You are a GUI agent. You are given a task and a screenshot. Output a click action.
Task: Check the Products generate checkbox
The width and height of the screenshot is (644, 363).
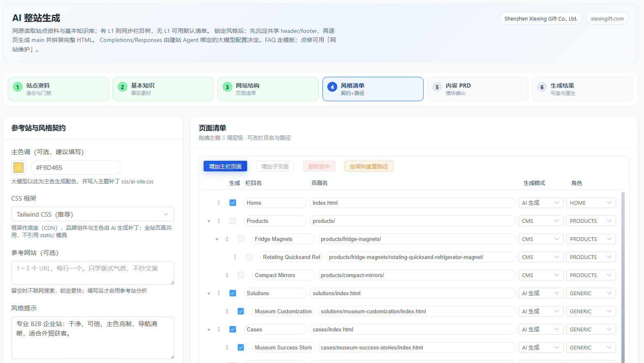click(x=233, y=221)
